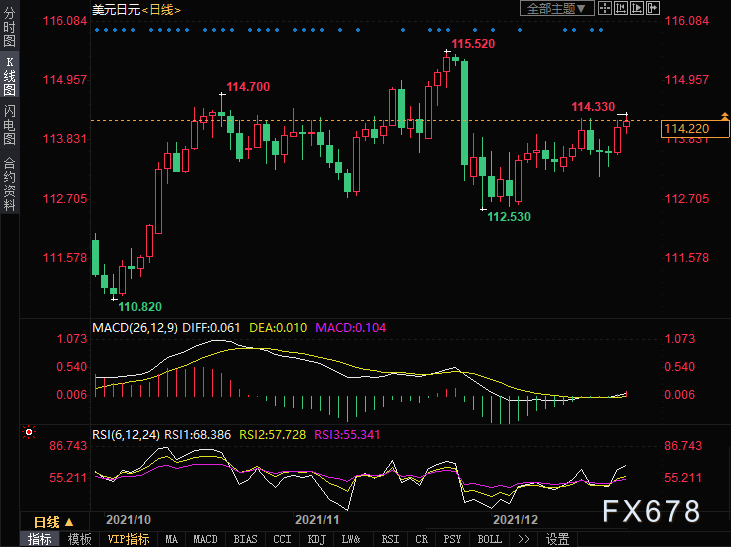This screenshot has width=731, height=547.
Task: Open the 日线 period selector
Action: click(54, 522)
